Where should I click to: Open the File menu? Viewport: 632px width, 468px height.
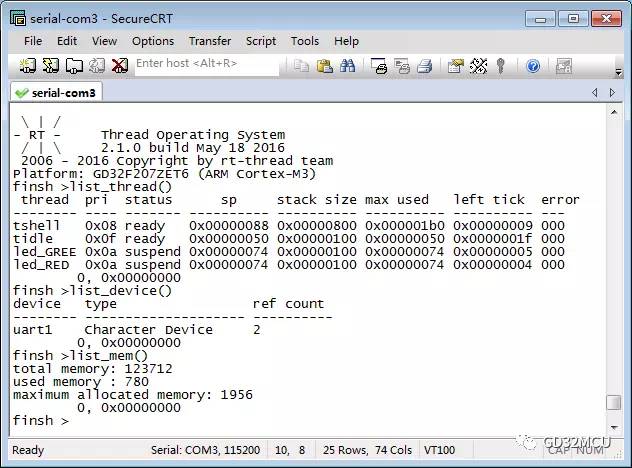click(x=33, y=41)
